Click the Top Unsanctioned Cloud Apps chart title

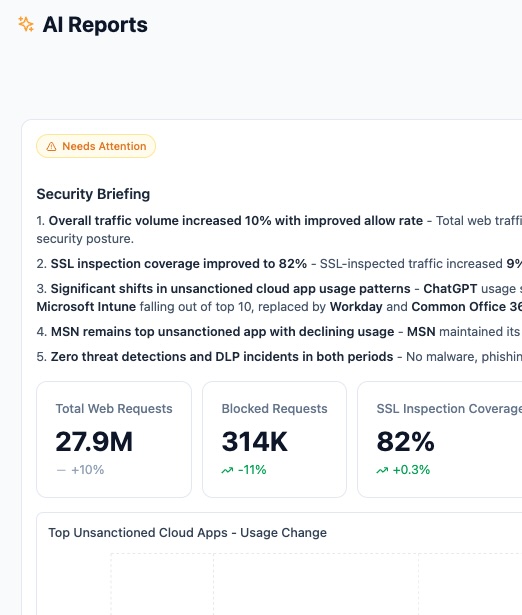coord(187,533)
